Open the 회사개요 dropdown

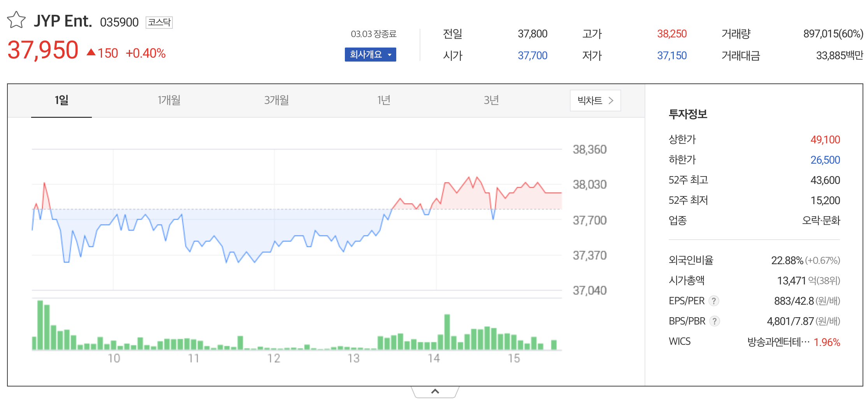coord(370,55)
